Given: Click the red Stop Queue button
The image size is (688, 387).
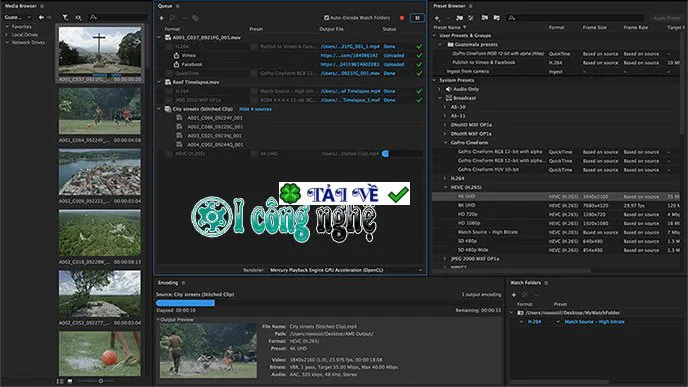Looking at the screenshot, I should pos(402,18).
